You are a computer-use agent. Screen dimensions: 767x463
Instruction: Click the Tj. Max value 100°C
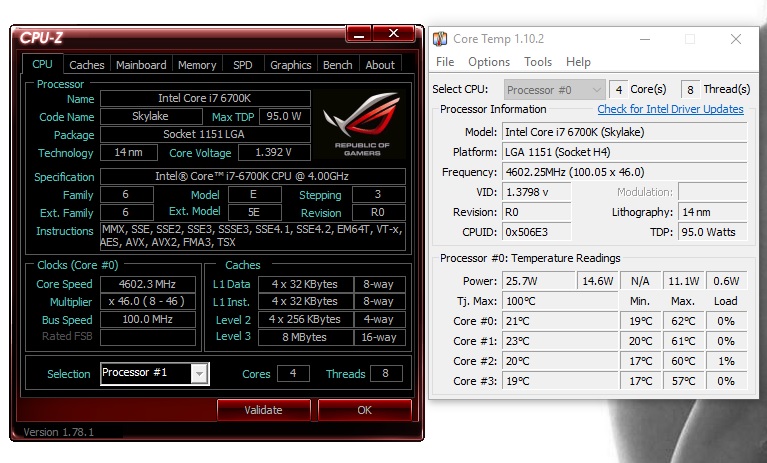[560, 301]
